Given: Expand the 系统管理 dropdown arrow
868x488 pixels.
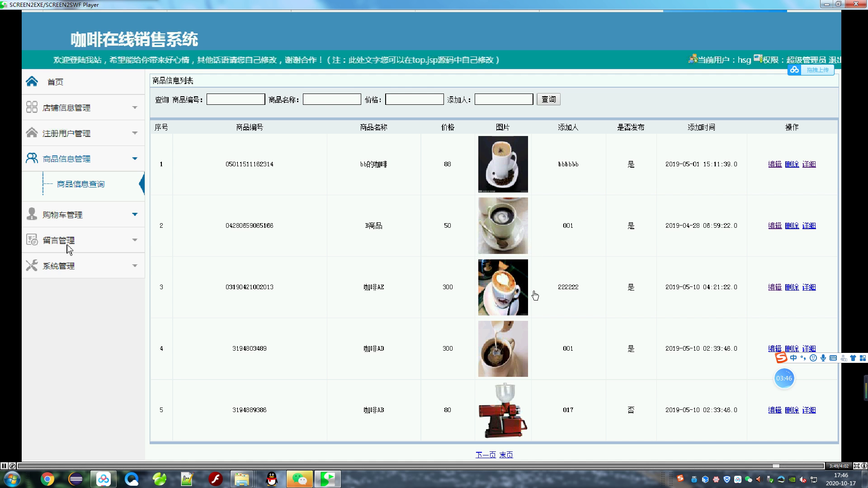Looking at the screenshot, I should click(x=135, y=266).
